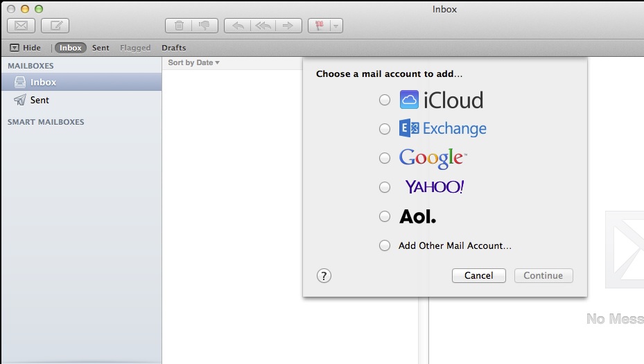Compose a new message with pencil icon
This screenshot has width=644, height=364.
[x=55, y=26]
